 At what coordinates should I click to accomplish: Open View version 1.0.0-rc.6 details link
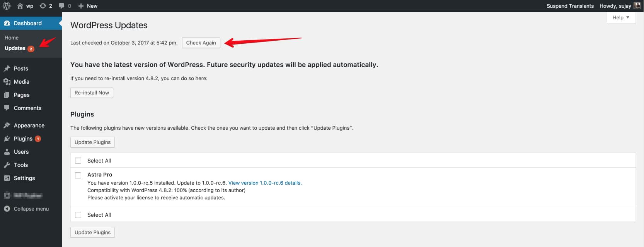point(265,183)
